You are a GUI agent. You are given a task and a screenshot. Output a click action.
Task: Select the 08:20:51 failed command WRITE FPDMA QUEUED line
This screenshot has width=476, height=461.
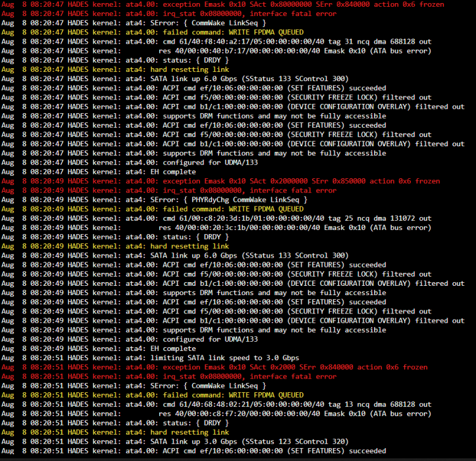click(x=152, y=395)
